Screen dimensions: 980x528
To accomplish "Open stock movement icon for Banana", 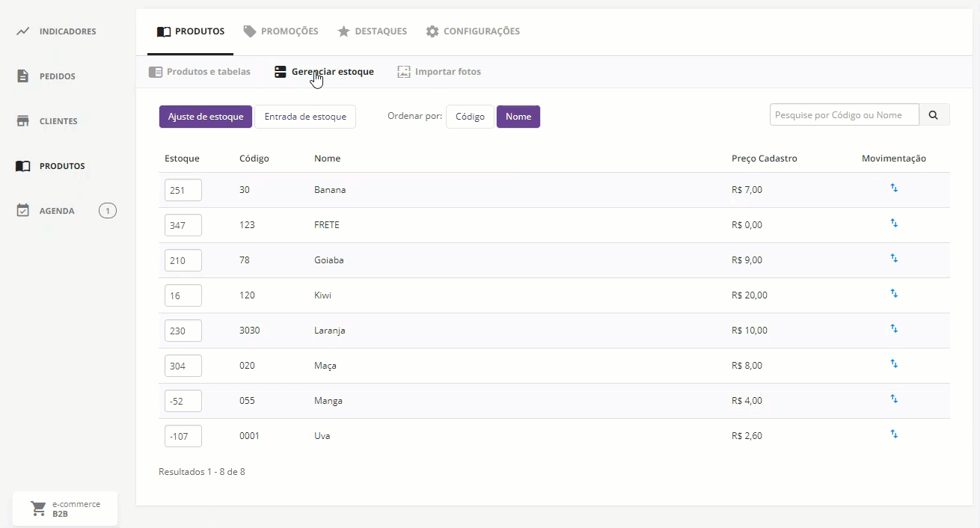I will coord(894,188).
